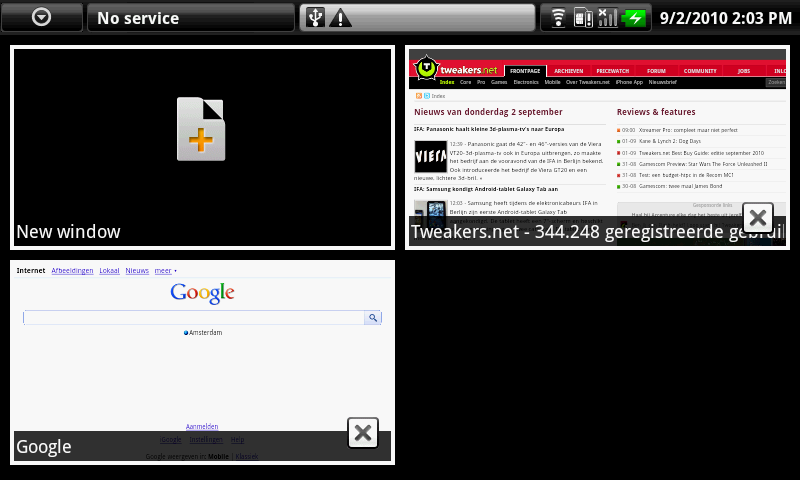800x480 pixels.
Task: Select Frontpage tab in Tweakers thumbnail
Action: click(x=525, y=71)
